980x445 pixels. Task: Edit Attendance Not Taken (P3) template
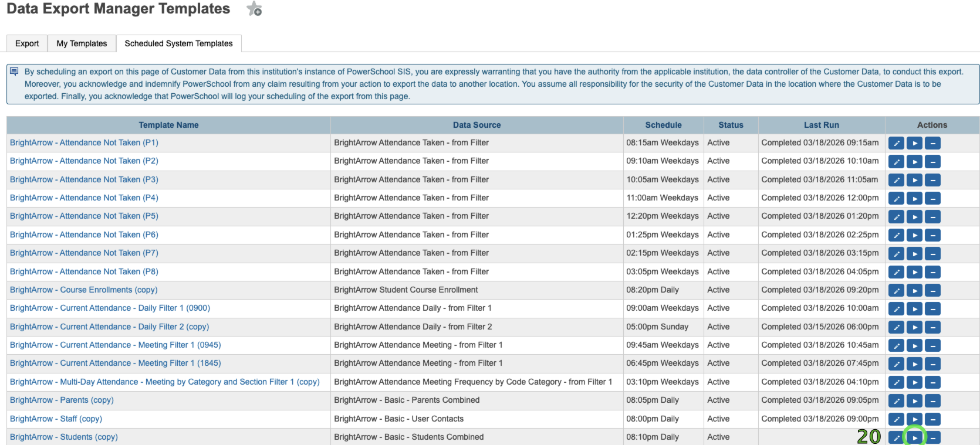pyautogui.click(x=896, y=180)
